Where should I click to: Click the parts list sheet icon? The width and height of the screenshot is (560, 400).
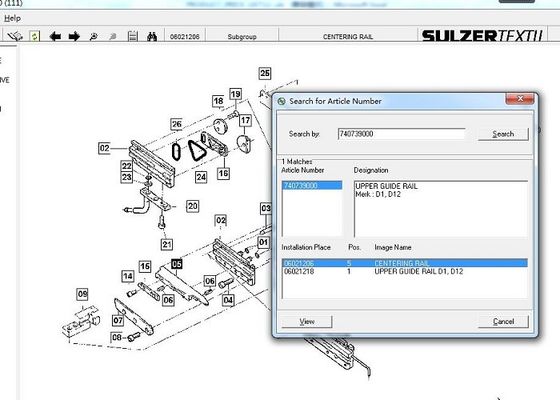pos(133,36)
